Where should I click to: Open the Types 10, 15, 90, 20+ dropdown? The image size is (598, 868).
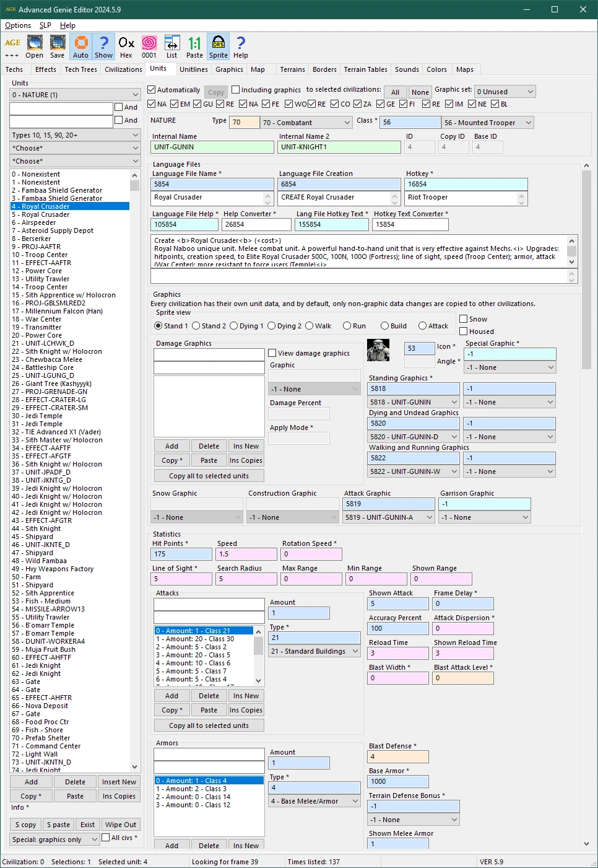point(75,135)
